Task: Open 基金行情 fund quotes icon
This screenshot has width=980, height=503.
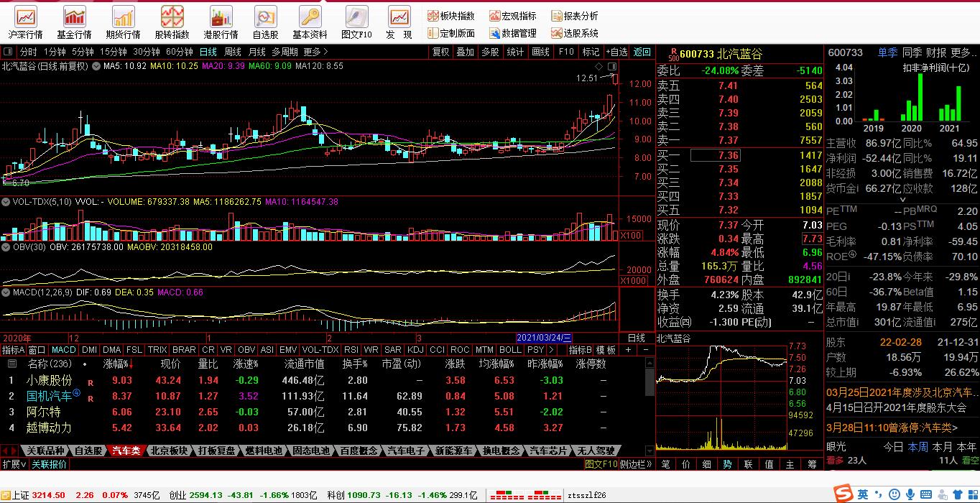Action: (75, 22)
